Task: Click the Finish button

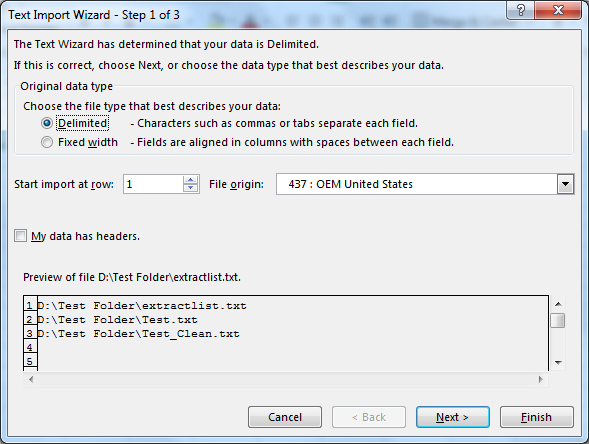Action: [536, 417]
